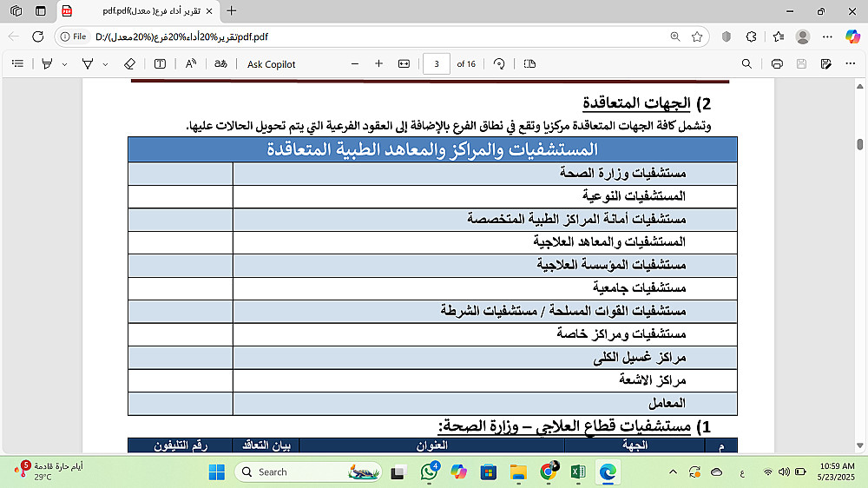Open a new tab
Viewport: 868px width, 488px height.
pyautogui.click(x=232, y=11)
